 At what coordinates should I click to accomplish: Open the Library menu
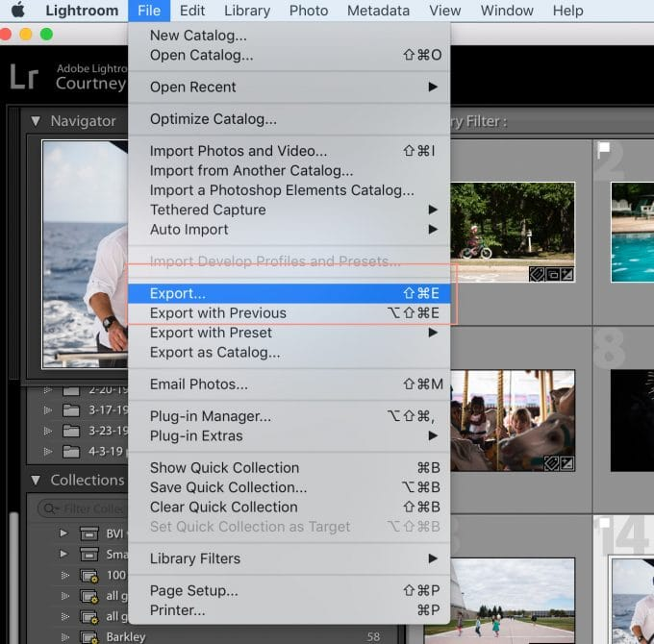(247, 11)
